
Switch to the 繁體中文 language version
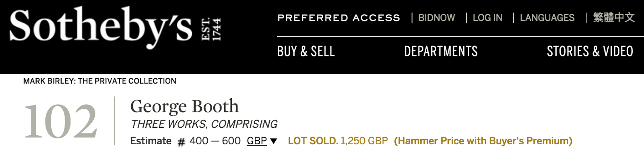click(x=614, y=17)
